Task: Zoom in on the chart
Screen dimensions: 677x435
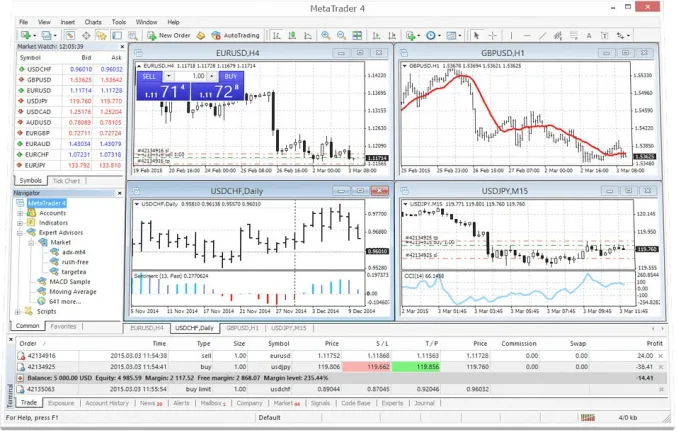Action: [x=326, y=35]
